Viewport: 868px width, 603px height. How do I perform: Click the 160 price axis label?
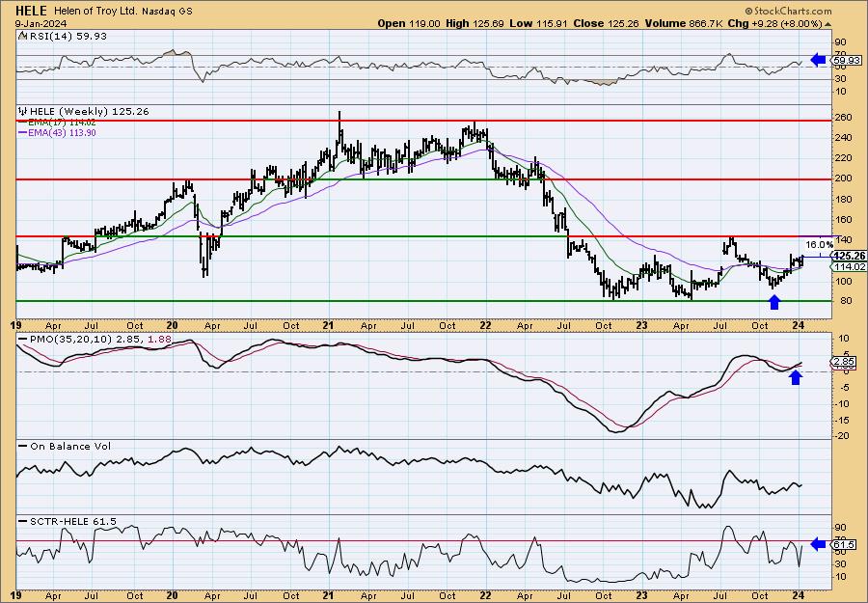pyautogui.click(x=844, y=220)
